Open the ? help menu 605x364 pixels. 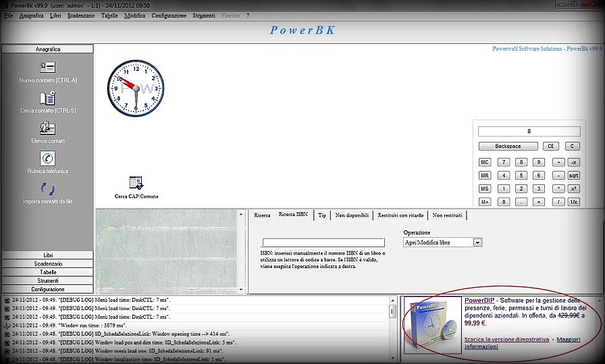(248, 16)
